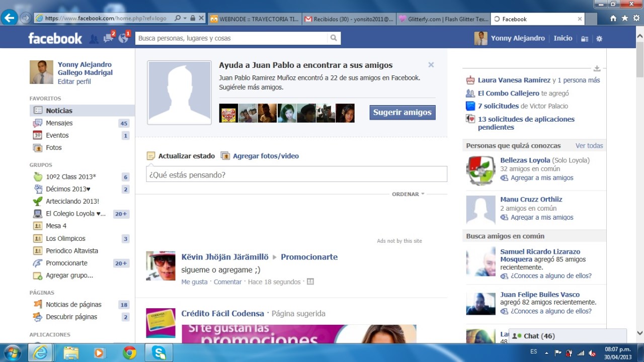Open Yonny Alejandro profile in header
644x362 pixels.
pos(510,38)
